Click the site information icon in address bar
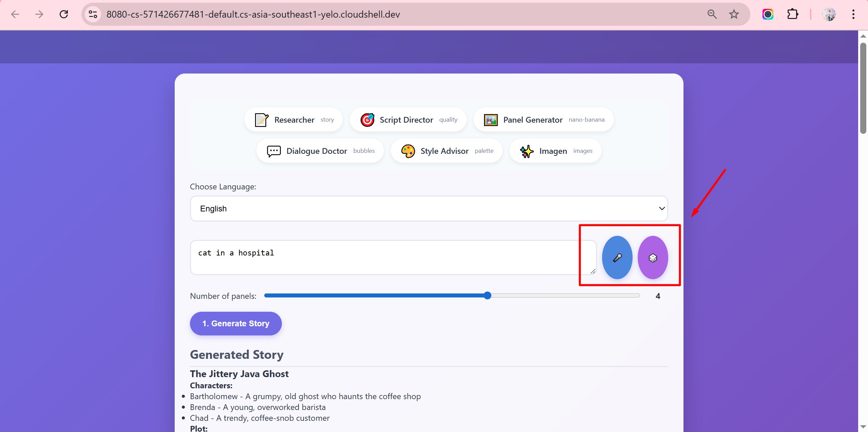This screenshot has height=432, width=868. tap(93, 14)
